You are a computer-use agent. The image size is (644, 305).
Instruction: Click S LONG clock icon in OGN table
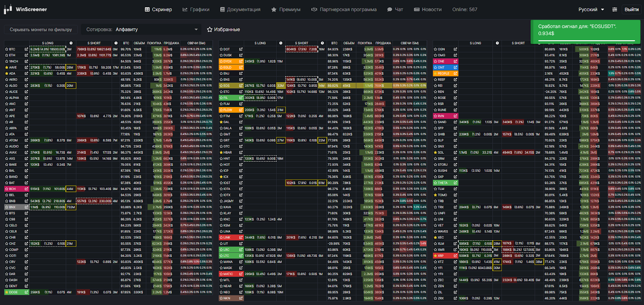(497, 43)
